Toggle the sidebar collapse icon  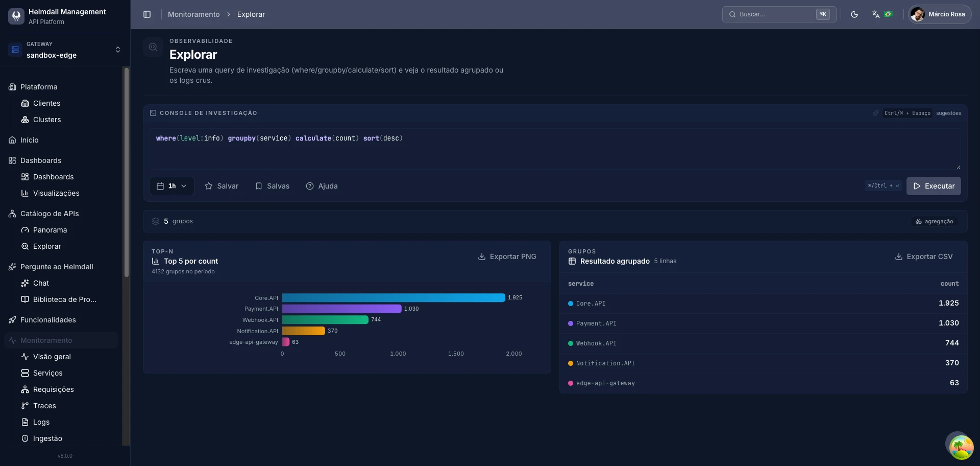pos(147,14)
